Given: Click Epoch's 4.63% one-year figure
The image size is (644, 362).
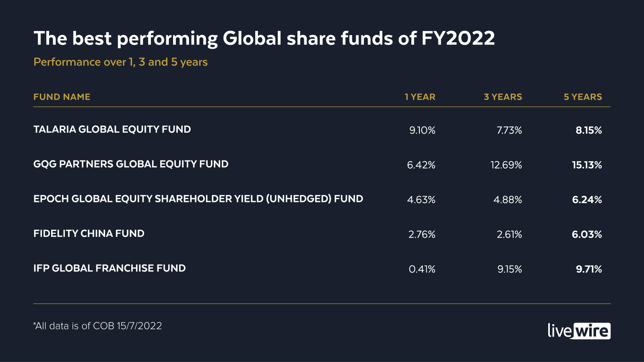Looking at the screenshot, I should (421, 200).
